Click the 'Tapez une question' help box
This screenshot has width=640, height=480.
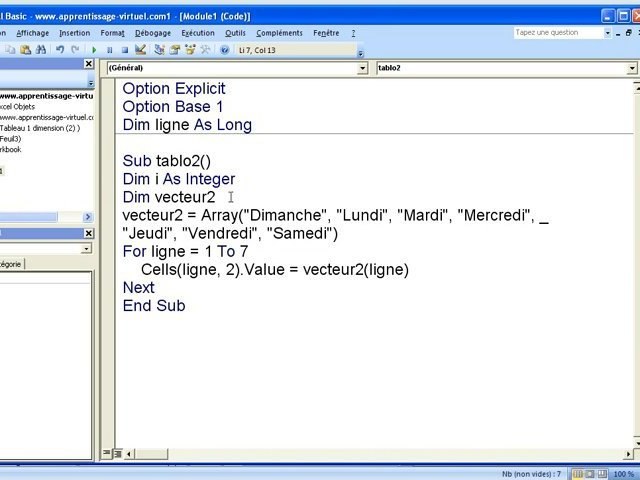pos(558,33)
